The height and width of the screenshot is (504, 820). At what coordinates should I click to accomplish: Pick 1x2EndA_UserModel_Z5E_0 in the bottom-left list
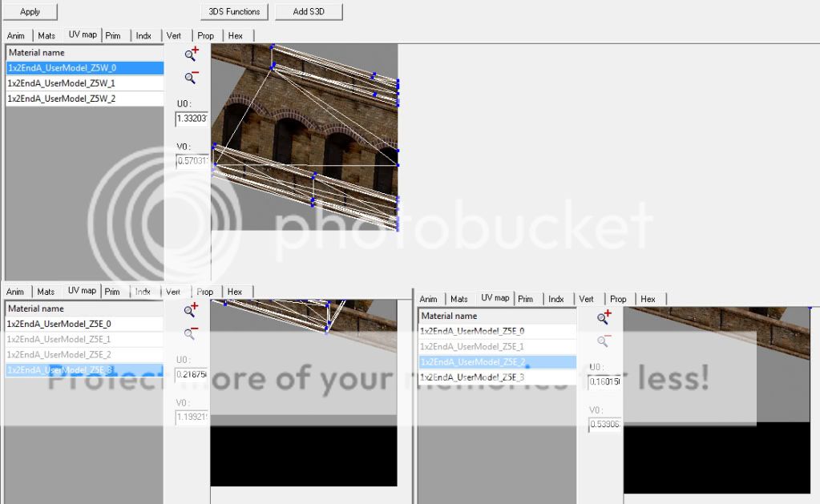coord(84,324)
